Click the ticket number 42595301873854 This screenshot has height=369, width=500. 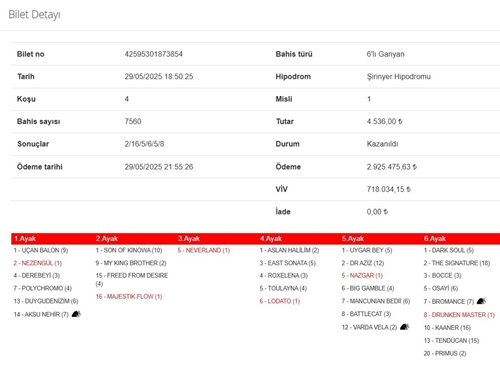click(154, 54)
